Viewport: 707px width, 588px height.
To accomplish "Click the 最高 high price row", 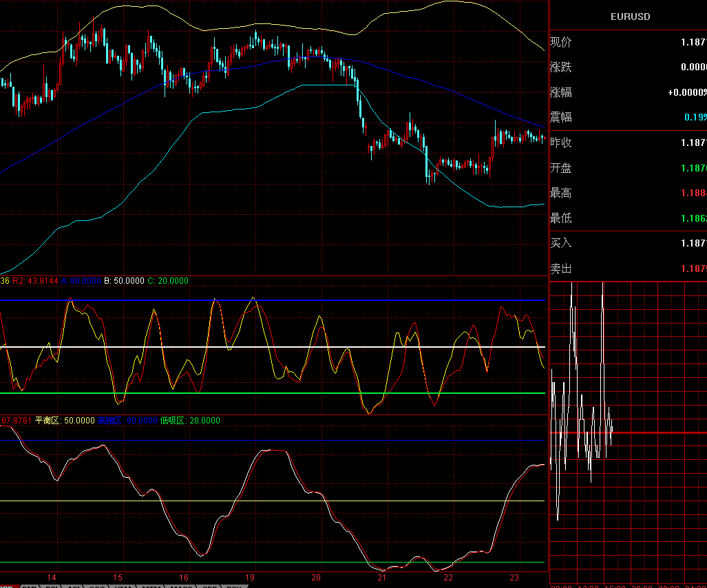I will point(628,193).
